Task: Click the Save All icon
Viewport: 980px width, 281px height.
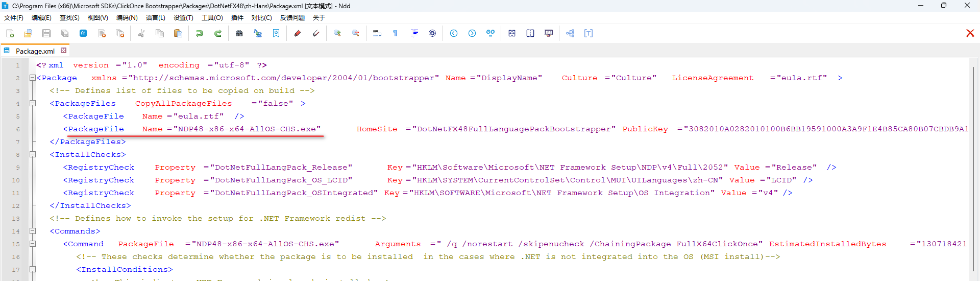Action: 65,33
